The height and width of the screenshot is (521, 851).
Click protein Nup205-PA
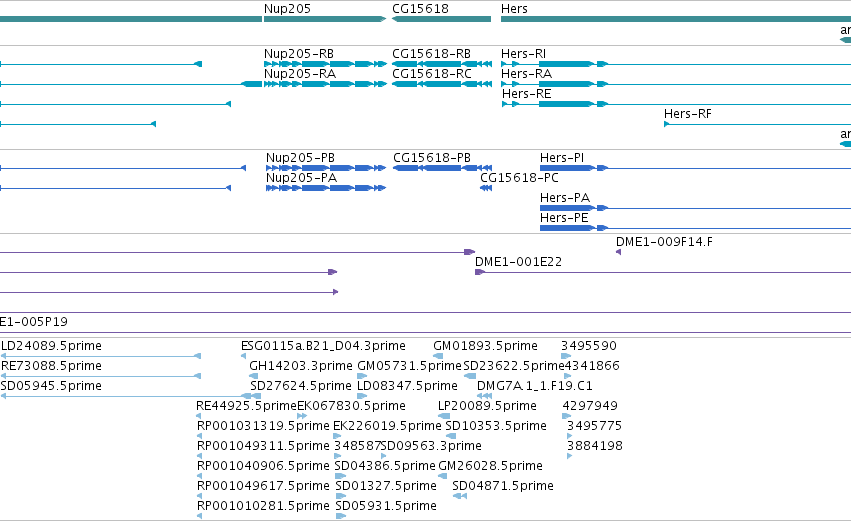pos(301,178)
